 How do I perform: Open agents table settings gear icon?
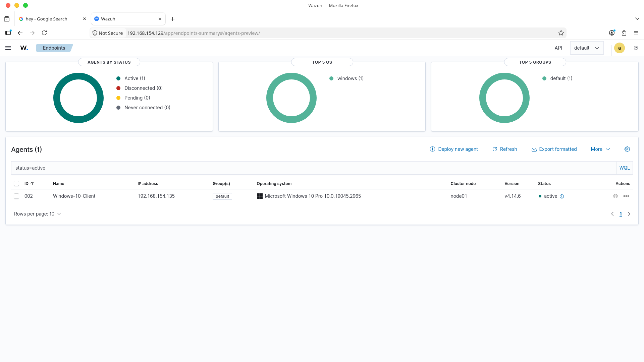pyautogui.click(x=627, y=149)
